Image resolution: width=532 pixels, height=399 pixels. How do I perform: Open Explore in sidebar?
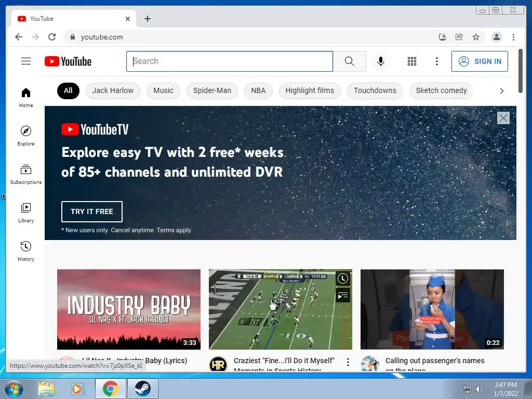tap(26, 136)
